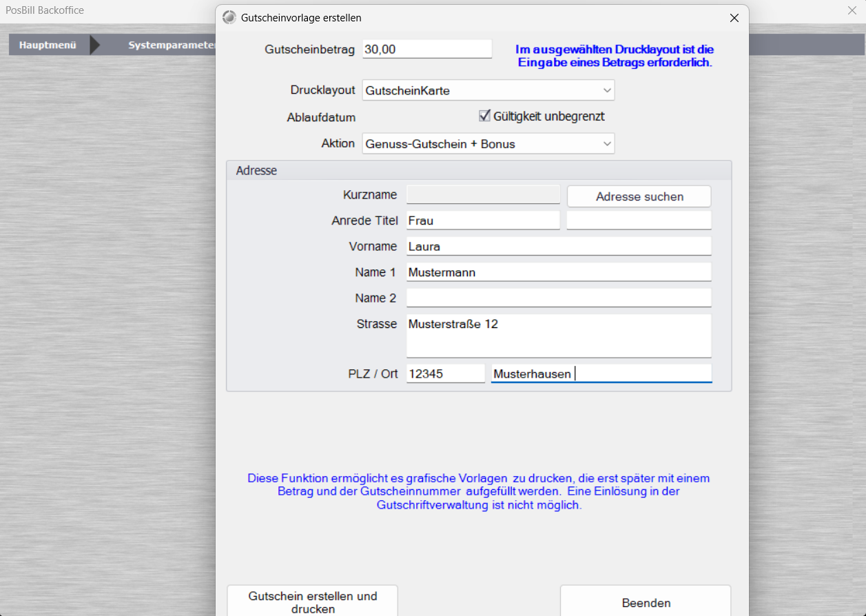Click the PLZ field showing 12345
This screenshot has height=616, width=866.
446,373
